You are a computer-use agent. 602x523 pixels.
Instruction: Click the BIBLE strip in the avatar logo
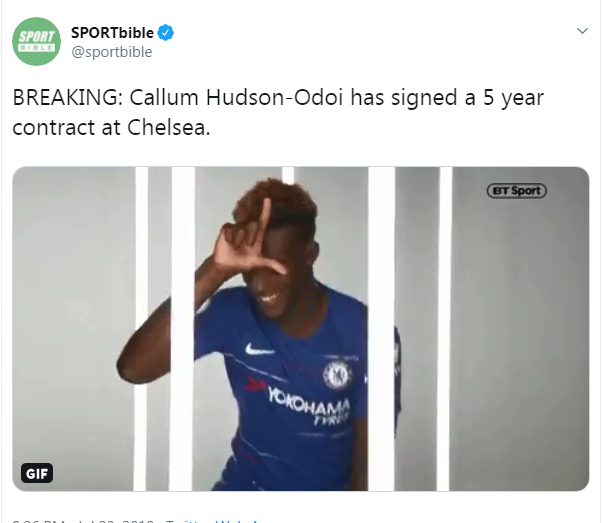click(x=36, y=48)
